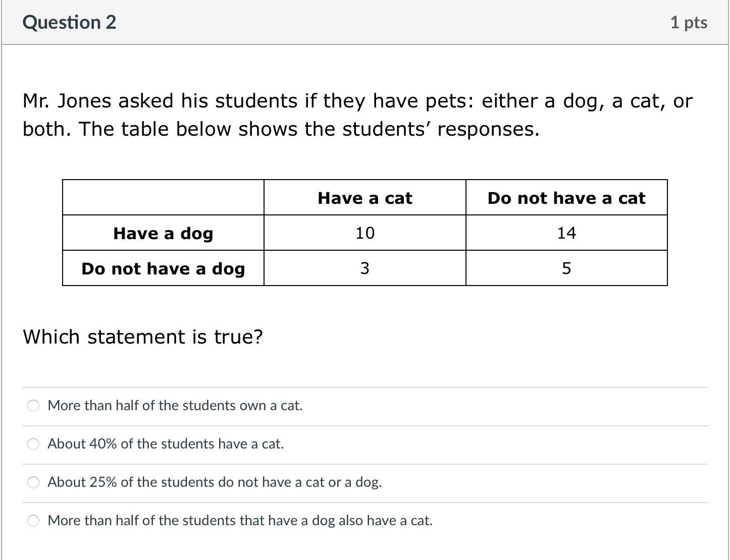Pick radio button for dog owners also have cat

pos(33,521)
